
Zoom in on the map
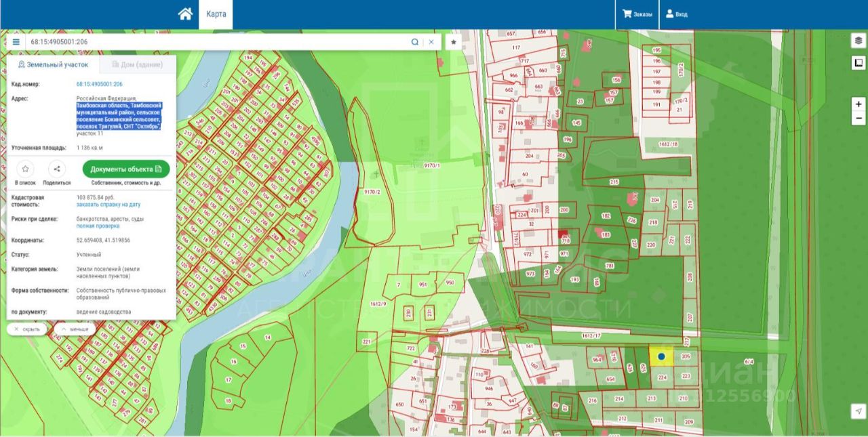point(859,104)
